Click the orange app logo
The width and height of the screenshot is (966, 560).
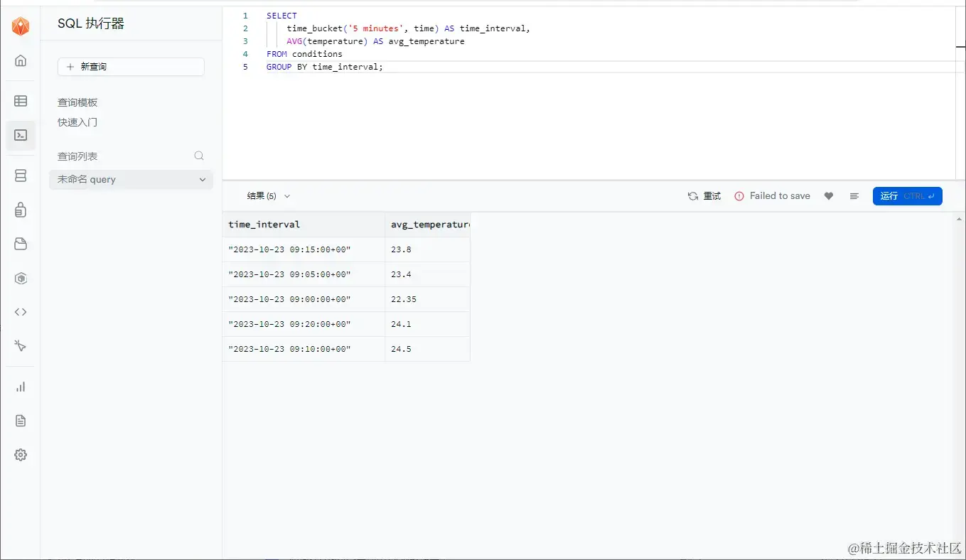[x=21, y=26]
